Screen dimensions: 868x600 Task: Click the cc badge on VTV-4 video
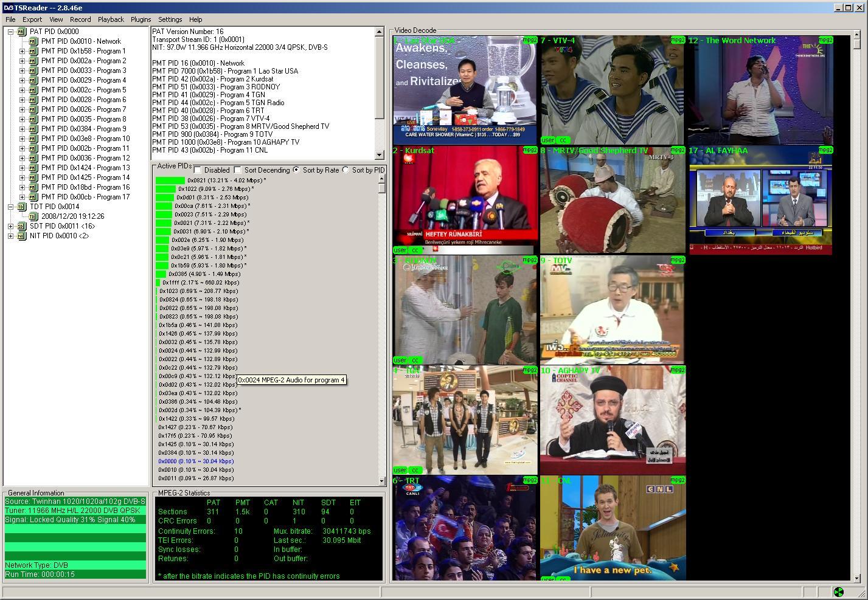tap(563, 140)
